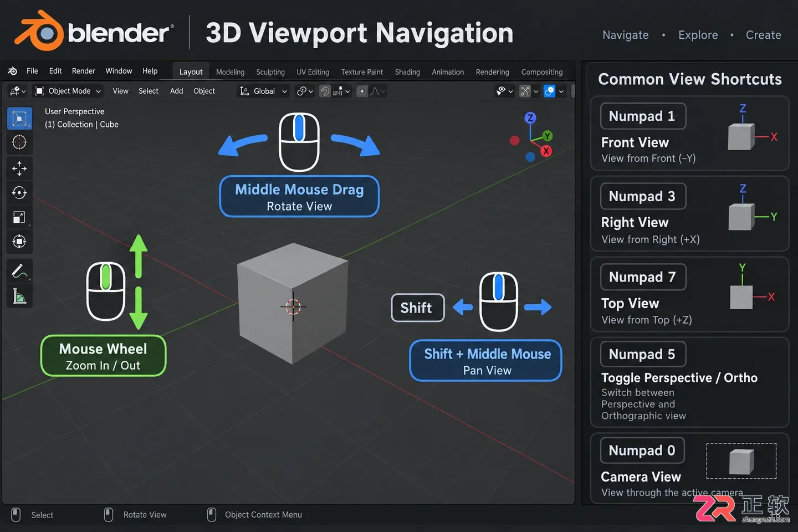Select the Rotate tool
Viewport: 798px width, 532px height.
click(19, 193)
